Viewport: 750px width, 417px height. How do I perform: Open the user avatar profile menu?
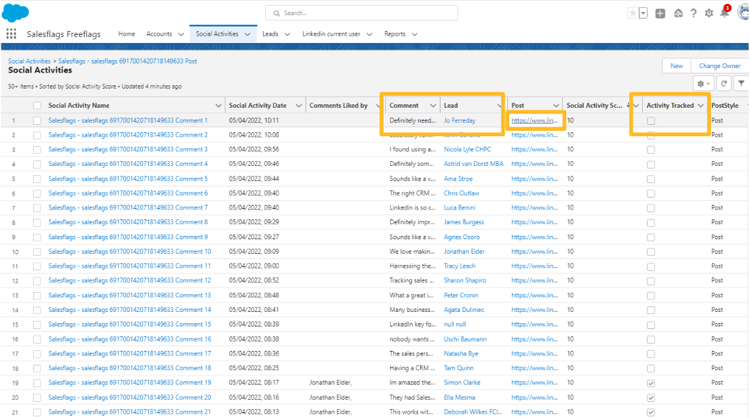click(744, 13)
